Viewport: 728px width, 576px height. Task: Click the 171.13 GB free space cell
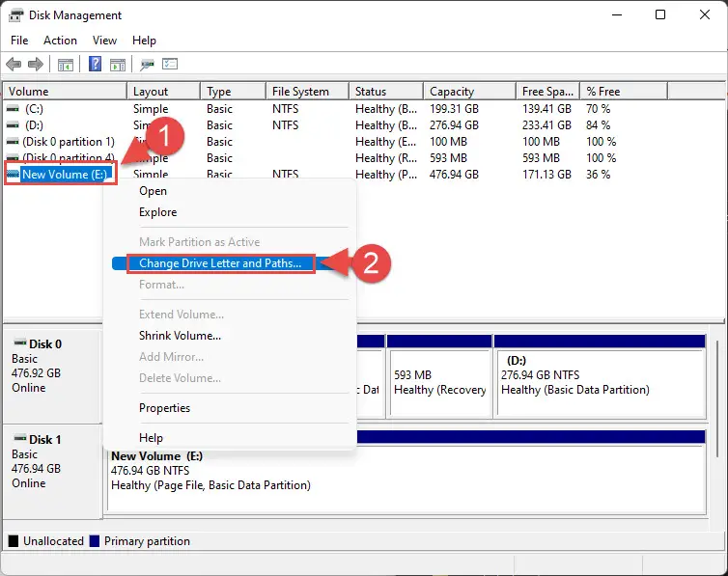(x=546, y=175)
